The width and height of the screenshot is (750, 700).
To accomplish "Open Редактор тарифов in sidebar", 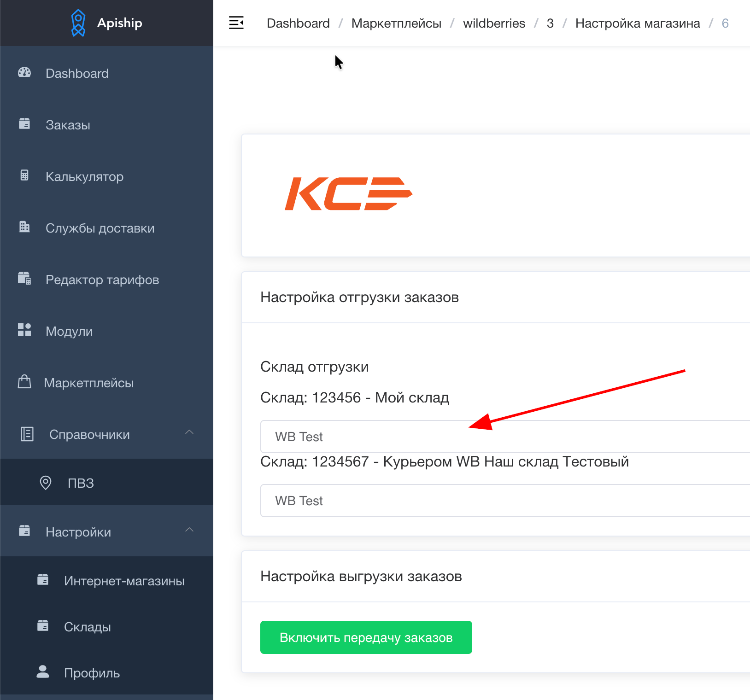I will pos(107,280).
